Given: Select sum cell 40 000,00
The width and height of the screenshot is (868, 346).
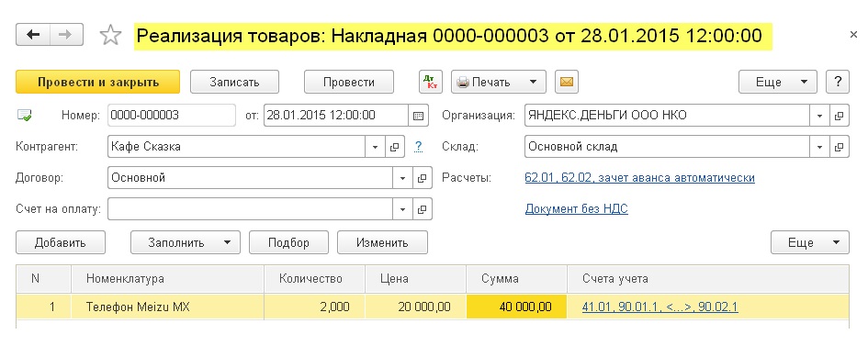Looking at the screenshot, I should pyautogui.click(x=517, y=307).
